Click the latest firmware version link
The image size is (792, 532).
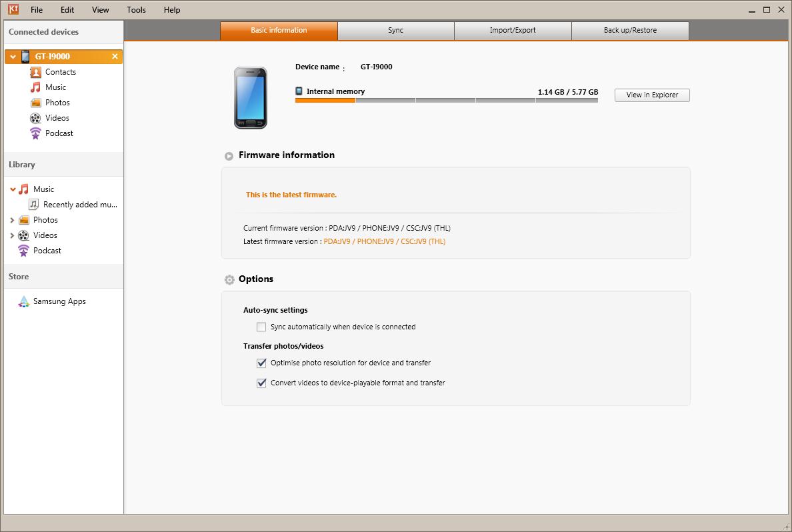tap(385, 241)
